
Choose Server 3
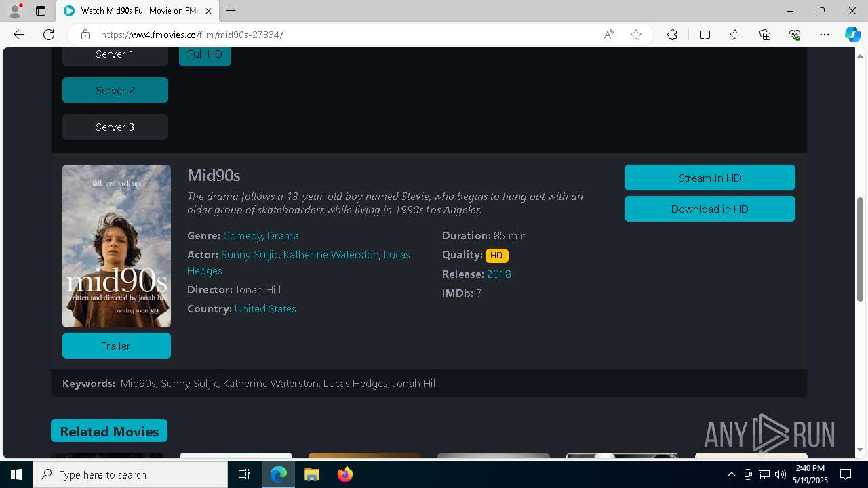(115, 127)
